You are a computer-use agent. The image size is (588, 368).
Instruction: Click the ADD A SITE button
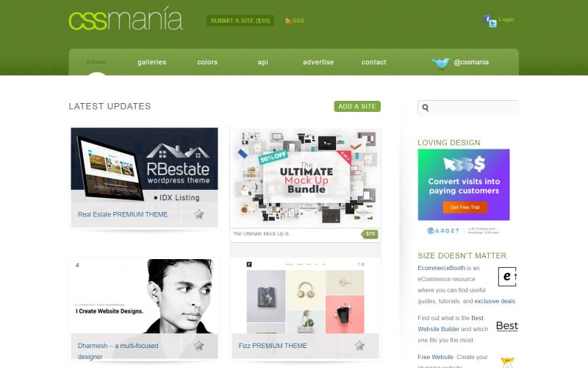pos(357,106)
